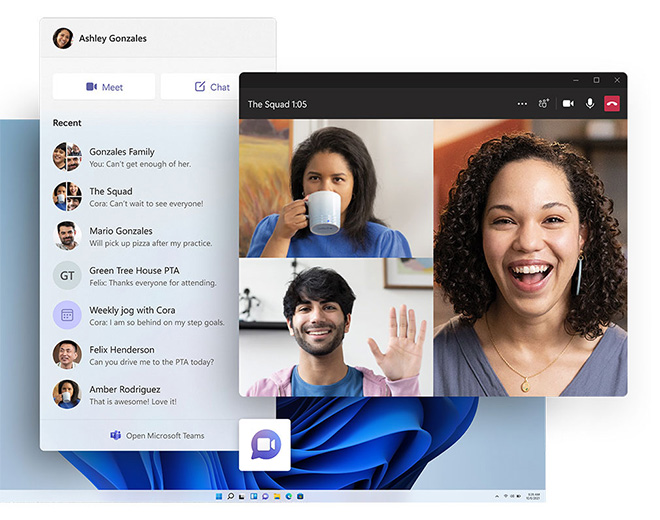Click the Meet button's camera icon
This screenshot has height=520, width=660.
(x=91, y=87)
